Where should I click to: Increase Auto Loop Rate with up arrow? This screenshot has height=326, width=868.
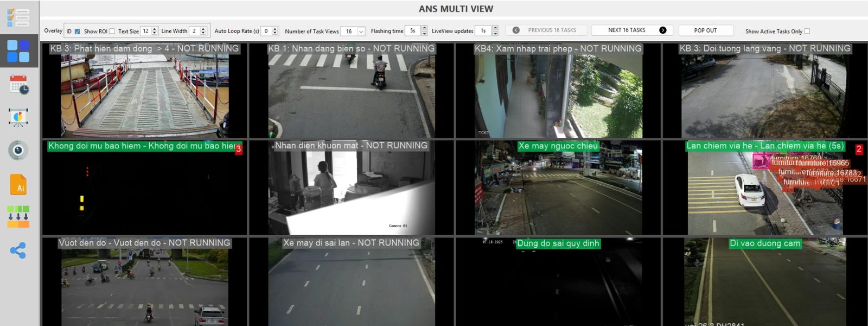pos(275,29)
